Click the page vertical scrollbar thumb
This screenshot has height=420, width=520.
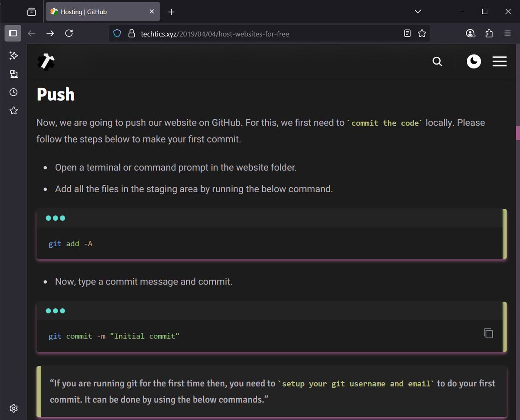[517, 133]
